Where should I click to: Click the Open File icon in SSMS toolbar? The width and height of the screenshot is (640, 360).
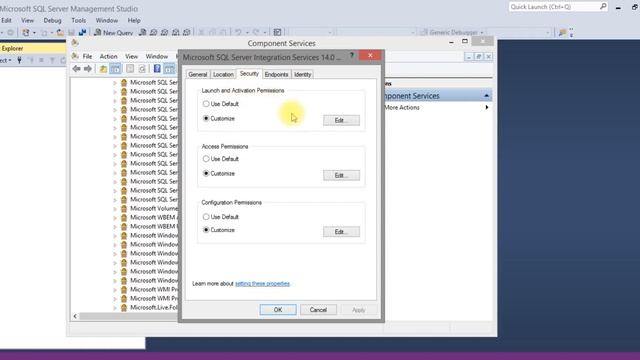click(x=60, y=32)
